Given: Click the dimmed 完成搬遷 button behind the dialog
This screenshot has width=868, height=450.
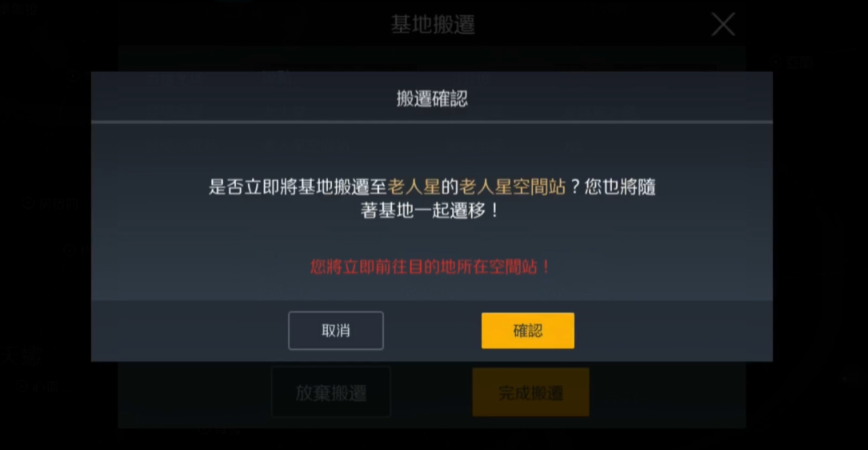Looking at the screenshot, I should tap(530, 392).
